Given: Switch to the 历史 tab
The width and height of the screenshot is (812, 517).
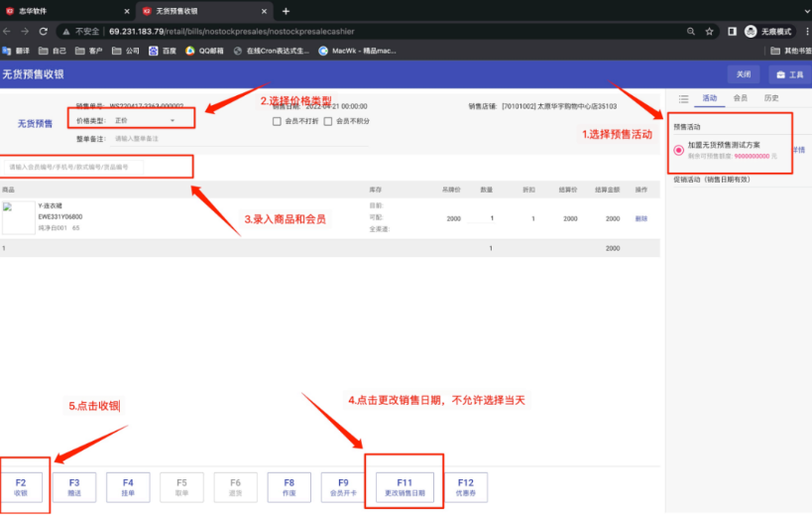Looking at the screenshot, I should point(771,98).
